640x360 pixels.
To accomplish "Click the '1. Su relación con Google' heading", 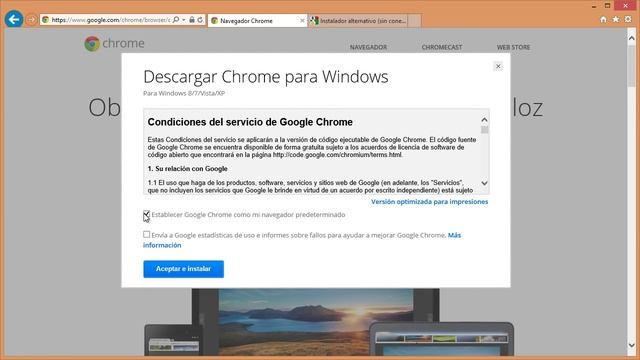I will (187, 169).
